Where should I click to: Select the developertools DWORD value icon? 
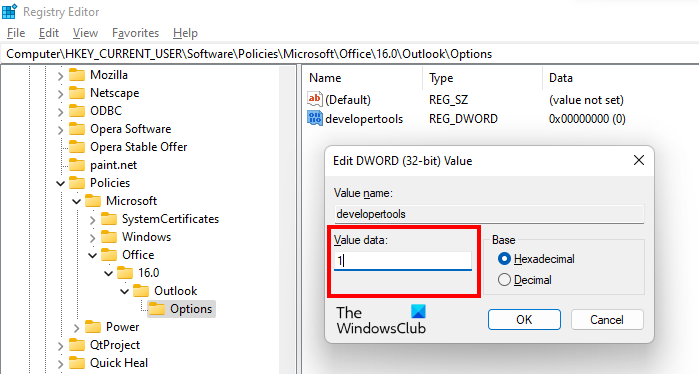315,119
